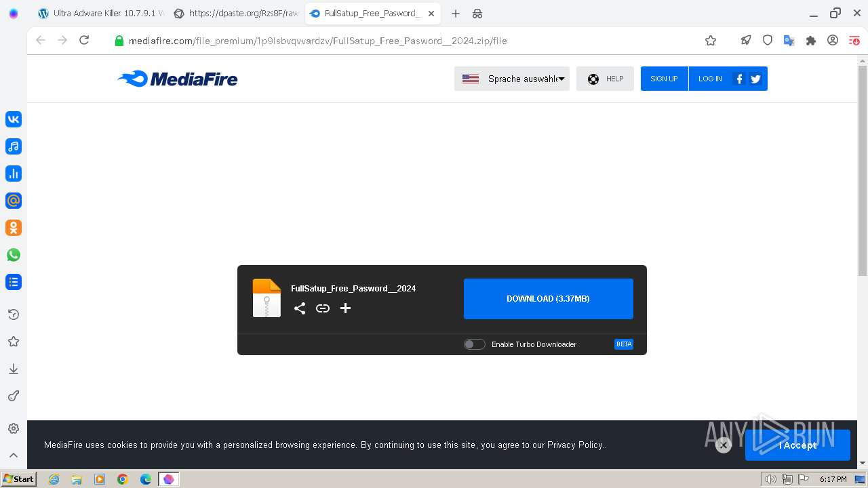
Task: Open browsing history from sidebar
Action: tap(14, 314)
